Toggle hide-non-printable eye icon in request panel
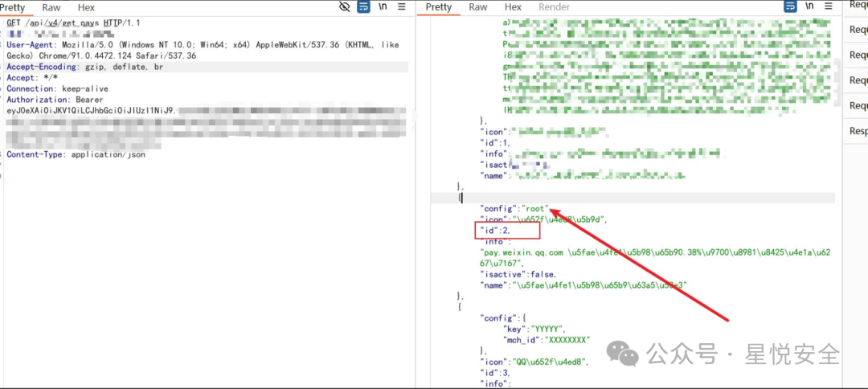 point(344,7)
